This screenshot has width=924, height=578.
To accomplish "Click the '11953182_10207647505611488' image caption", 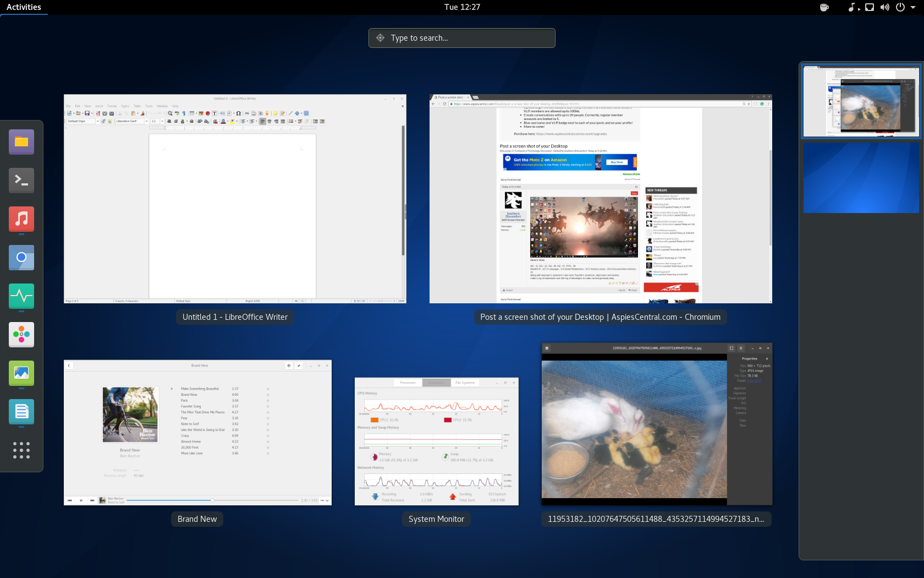I will click(656, 519).
